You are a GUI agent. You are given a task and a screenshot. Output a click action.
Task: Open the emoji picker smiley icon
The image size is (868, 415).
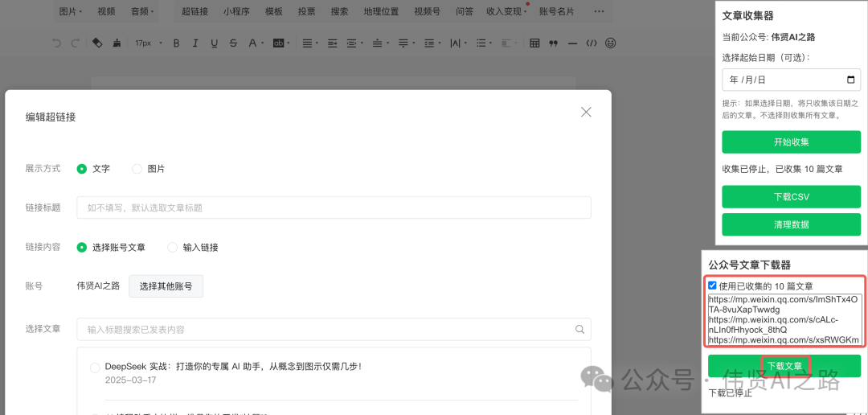610,43
